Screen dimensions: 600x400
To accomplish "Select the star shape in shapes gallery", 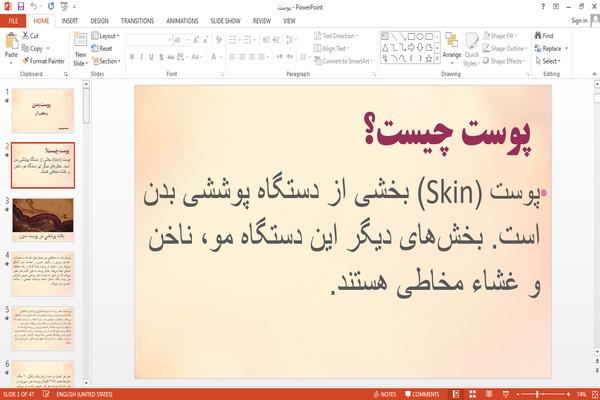I will [429, 59].
